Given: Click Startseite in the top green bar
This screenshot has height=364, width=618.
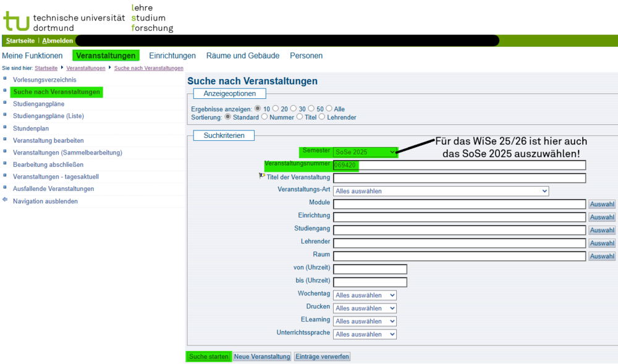Looking at the screenshot, I should pyautogui.click(x=20, y=41).
